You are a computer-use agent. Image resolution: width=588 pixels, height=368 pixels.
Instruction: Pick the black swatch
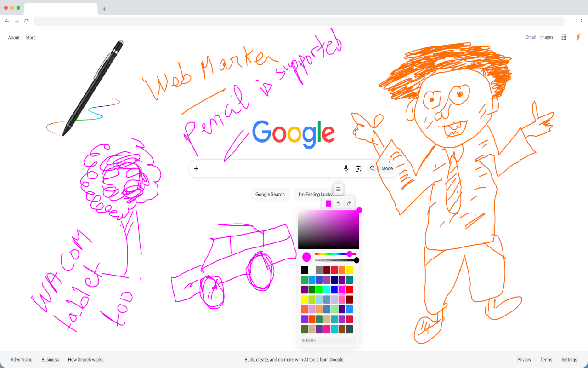tap(304, 270)
